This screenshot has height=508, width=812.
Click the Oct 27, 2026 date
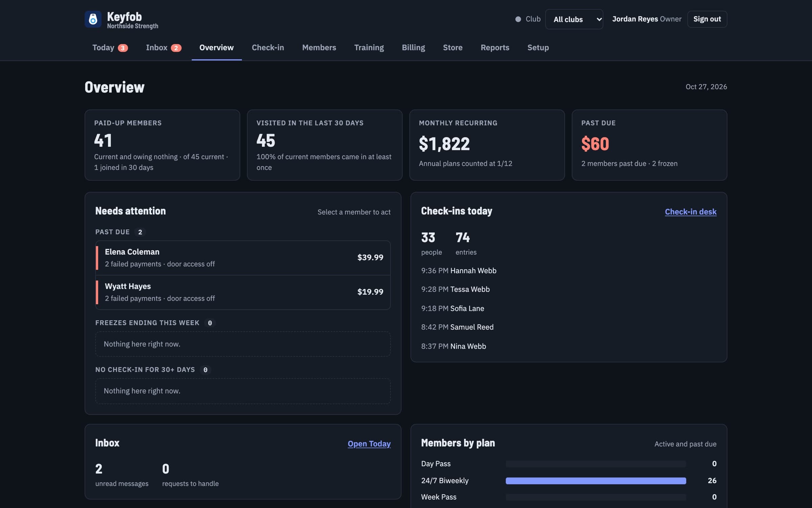point(706,87)
